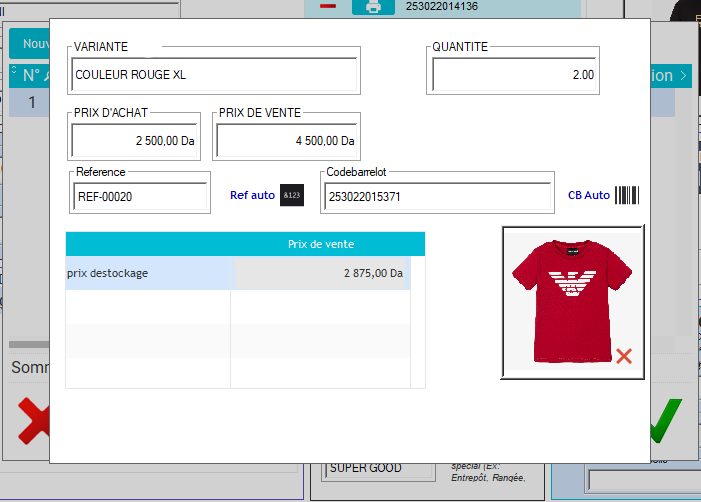
Task: Select the PRIX D'ACHAT input
Action: point(135,141)
